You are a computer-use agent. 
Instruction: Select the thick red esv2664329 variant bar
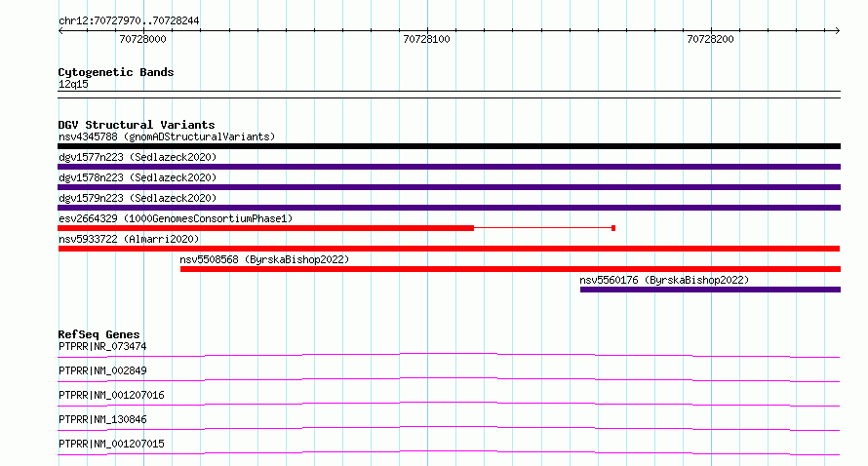[265, 228]
